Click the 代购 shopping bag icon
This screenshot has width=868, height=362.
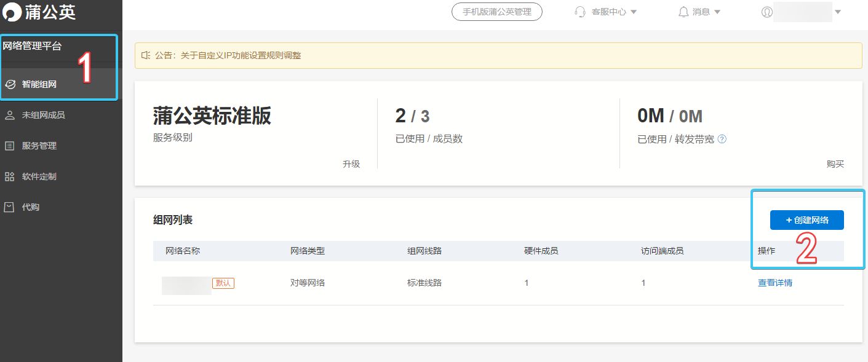point(10,207)
